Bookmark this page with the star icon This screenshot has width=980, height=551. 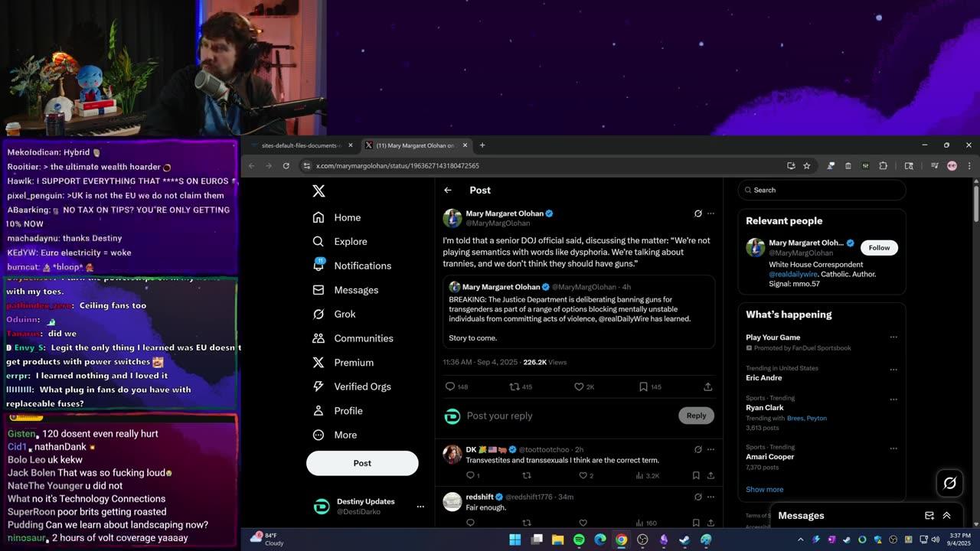pos(807,166)
